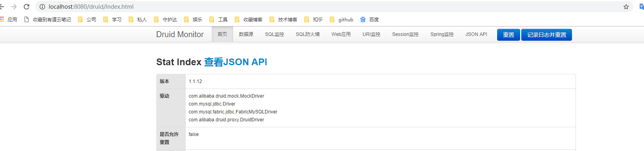Click the Stat Index heading text

(x=179, y=62)
